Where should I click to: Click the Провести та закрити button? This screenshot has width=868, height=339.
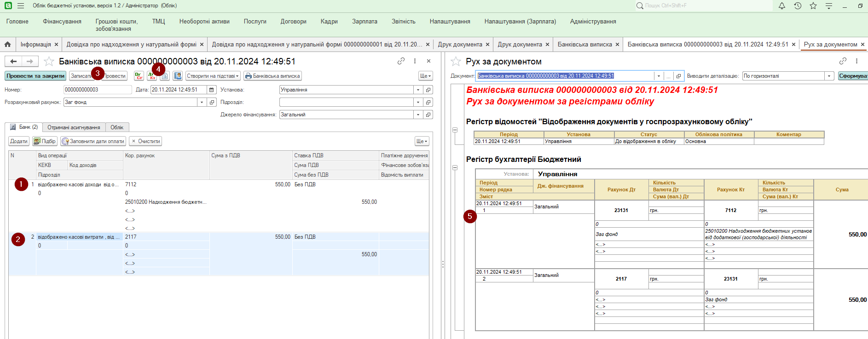(35, 76)
